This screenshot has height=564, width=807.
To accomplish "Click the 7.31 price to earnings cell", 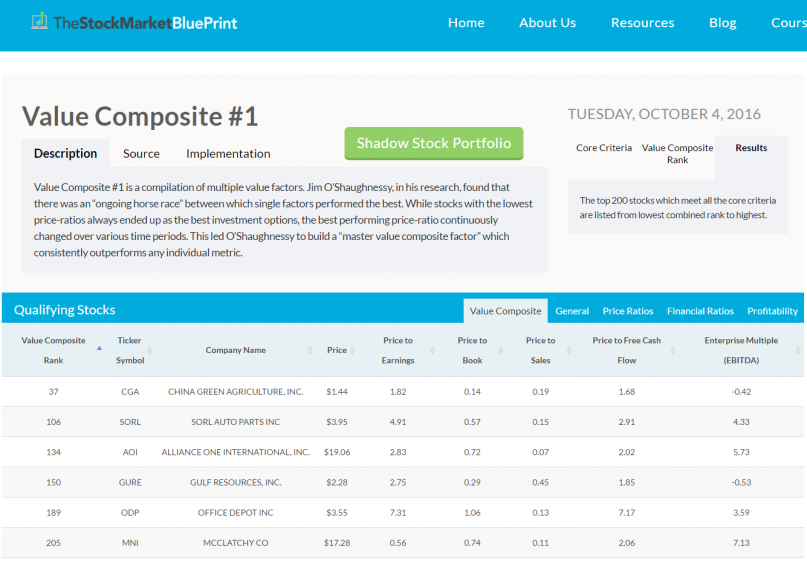I will pyautogui.click(x=398, y=513).
